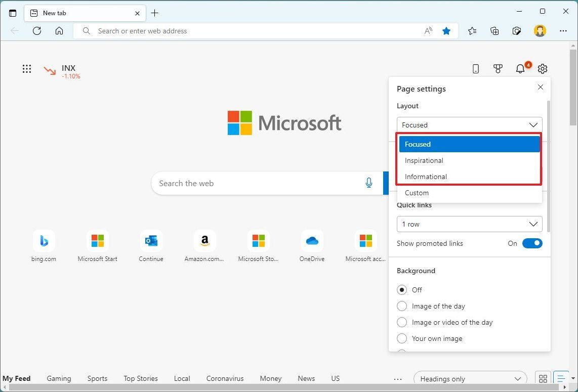
Task: Open the Layout dropdown showing Focused
Action: click(x=469, y=124)
